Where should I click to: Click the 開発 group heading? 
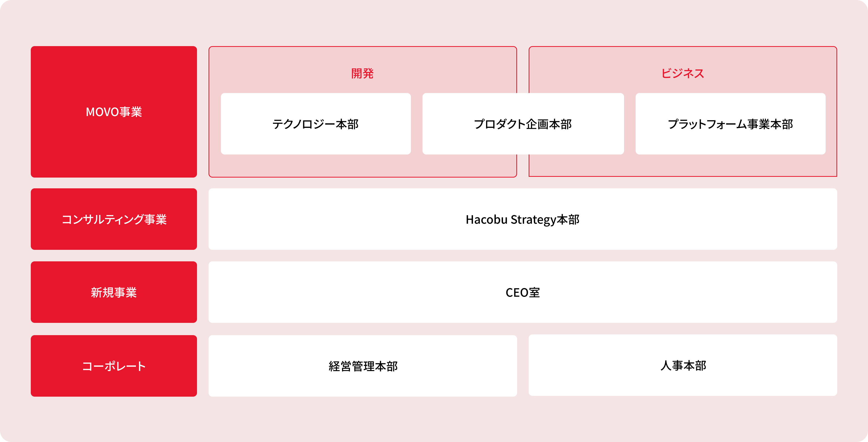[363, 73]
